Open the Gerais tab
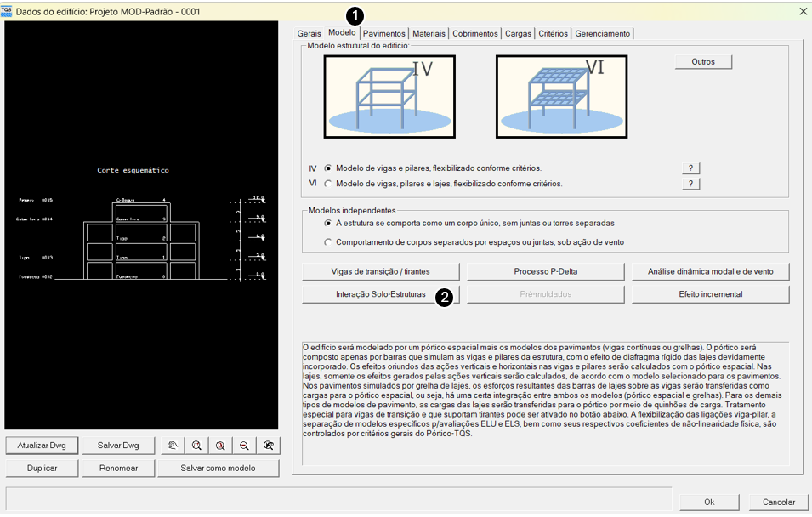Image resolution: width=812 pixels, height=517 pixels. click(309, 34)
